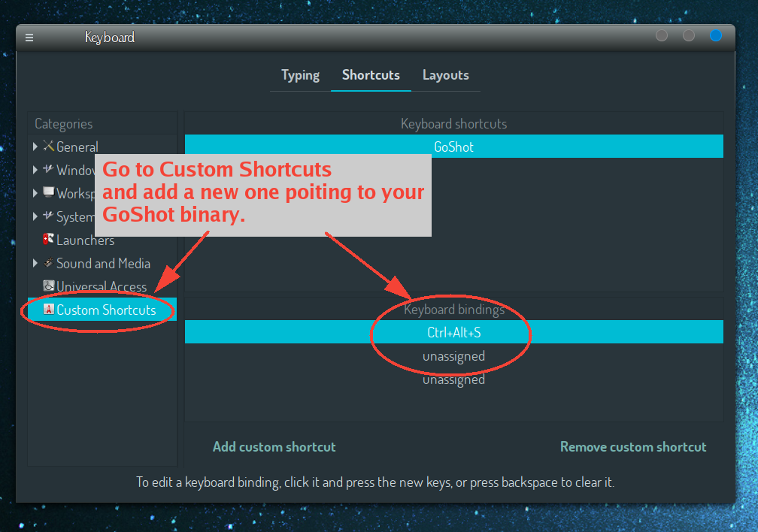758x532 pixels.
Task: Select the Universal Access category
Action: (102, 286)
